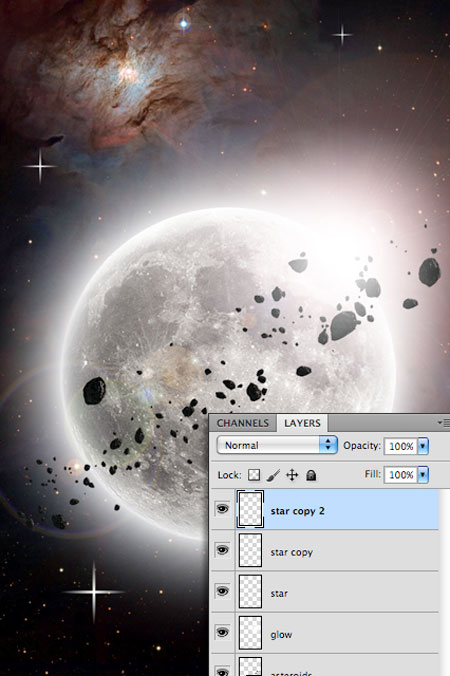The image size is (450, 676).
Task: Click the 'star copy 2' layer name
Action: (x=297, y=511)
